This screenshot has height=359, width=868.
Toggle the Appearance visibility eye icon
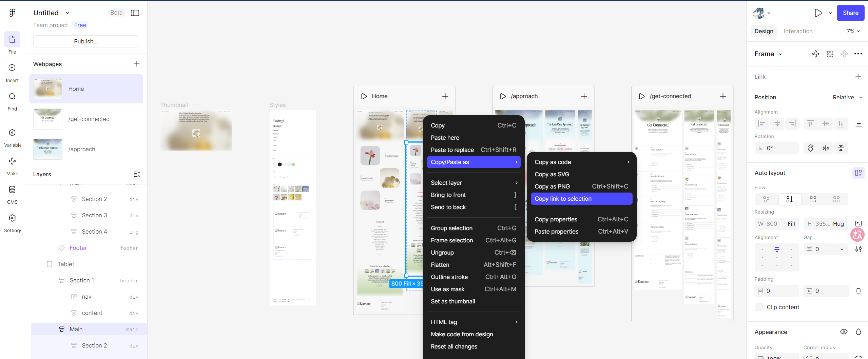click(x=844, y=332)
